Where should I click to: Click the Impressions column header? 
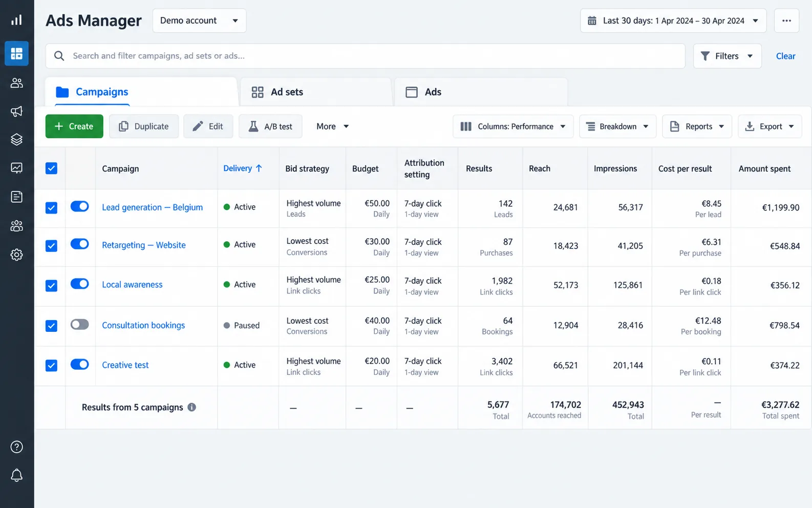[615, 168]
